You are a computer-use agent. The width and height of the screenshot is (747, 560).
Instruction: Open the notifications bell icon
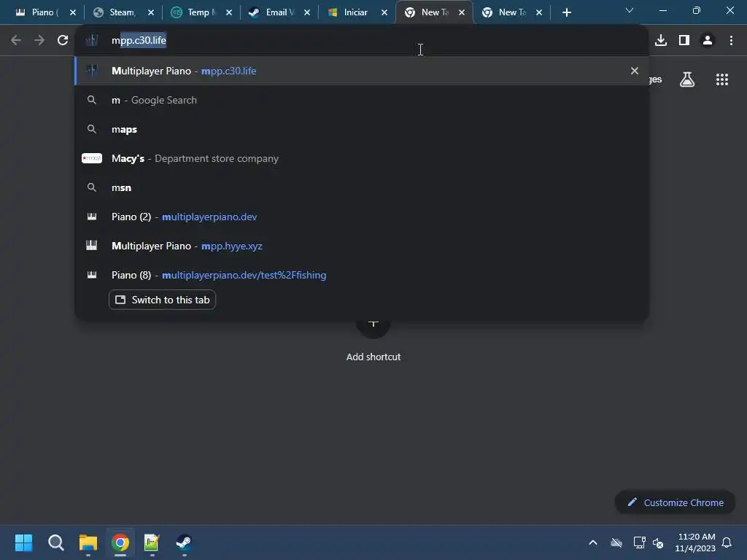(x=727, y=542)
